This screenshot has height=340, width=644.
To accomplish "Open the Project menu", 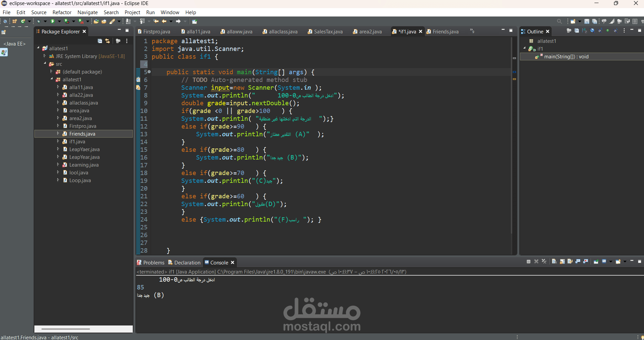I will click(132, 12).
